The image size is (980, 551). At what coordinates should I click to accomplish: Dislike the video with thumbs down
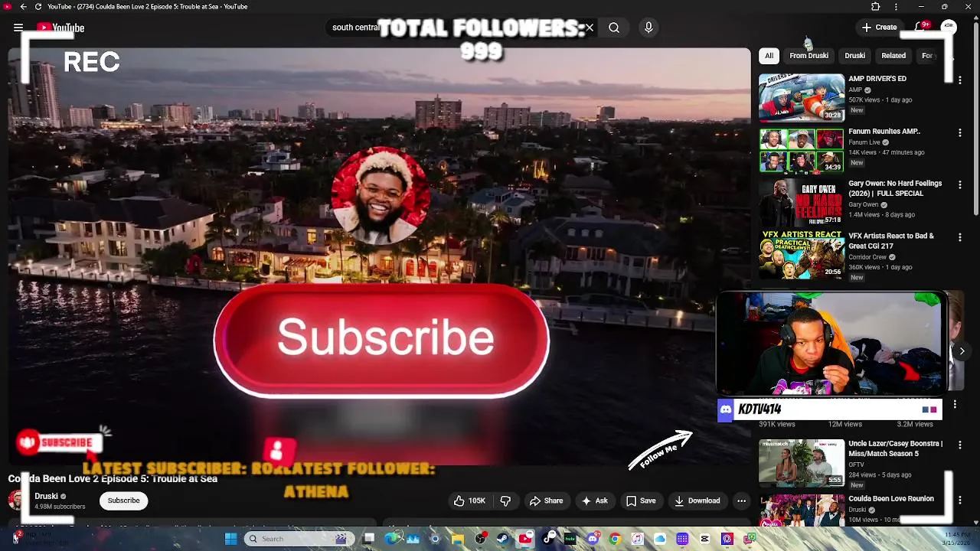(505, 500)
